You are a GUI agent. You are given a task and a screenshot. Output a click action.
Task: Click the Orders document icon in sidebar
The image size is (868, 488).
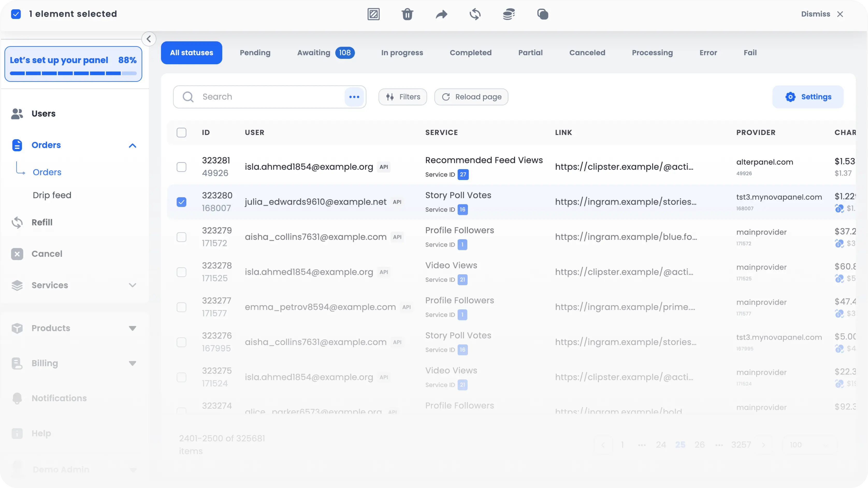pyautogui.click(x=17, y=145)
